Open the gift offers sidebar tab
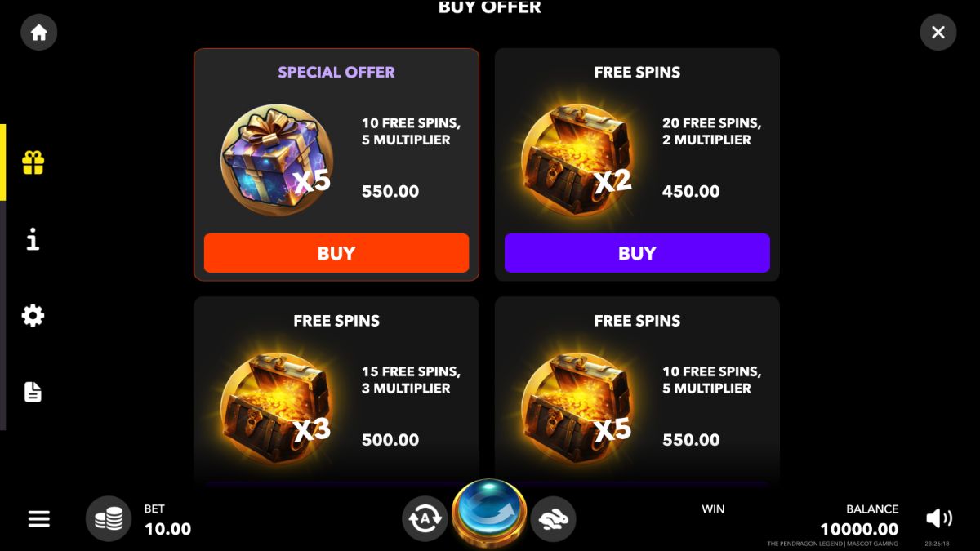The image size is (980, 551). 33,162
